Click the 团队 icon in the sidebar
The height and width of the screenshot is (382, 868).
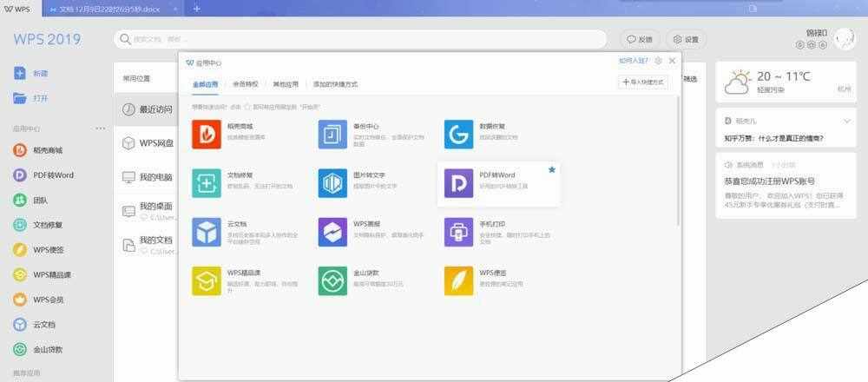pyautogui.click(x=20, y=200)
